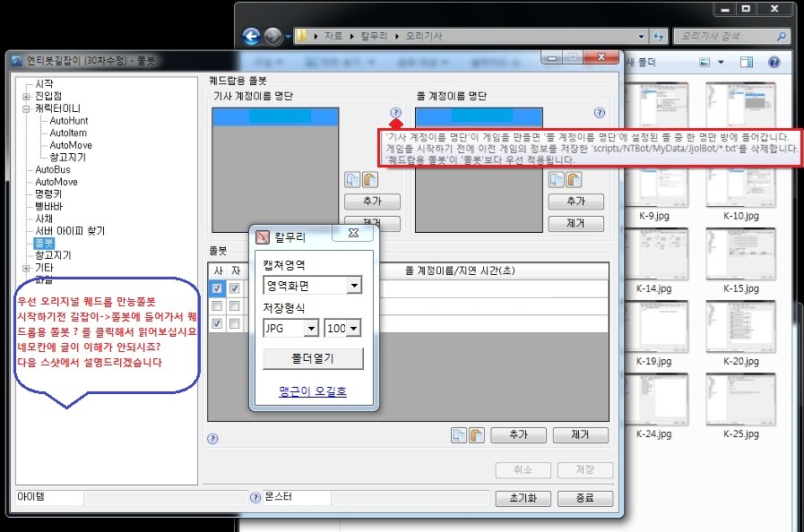This screenshot has height=532, width=804.
Task: Paste into the 기사 계정이름 명단 list
Action: tap(369, 179)
